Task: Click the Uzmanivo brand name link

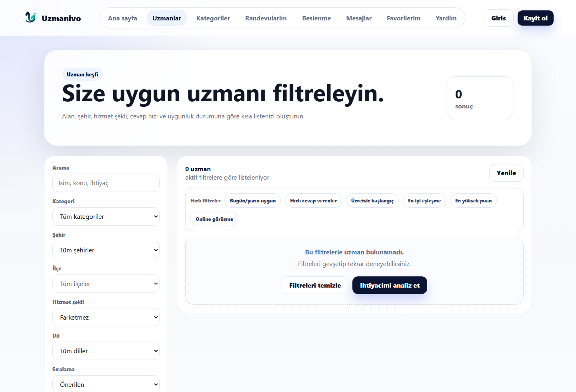Action: pos(61,18)
